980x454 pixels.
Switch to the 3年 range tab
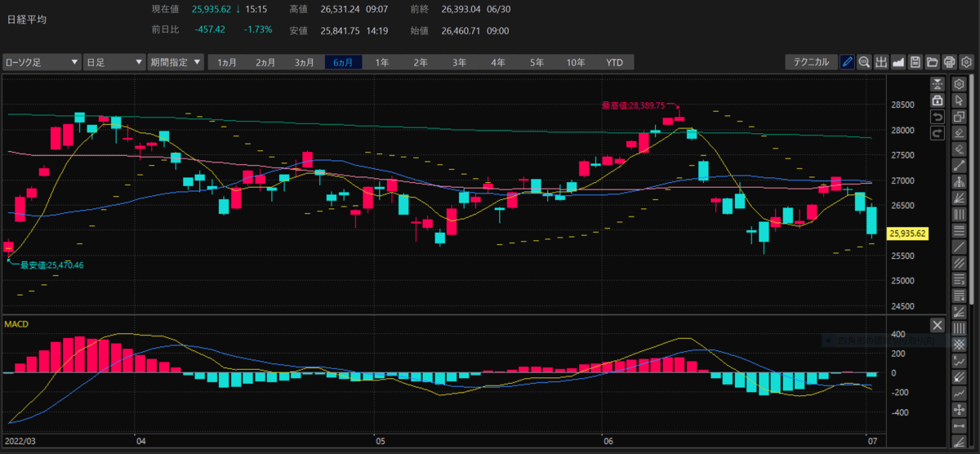point(459,62)
